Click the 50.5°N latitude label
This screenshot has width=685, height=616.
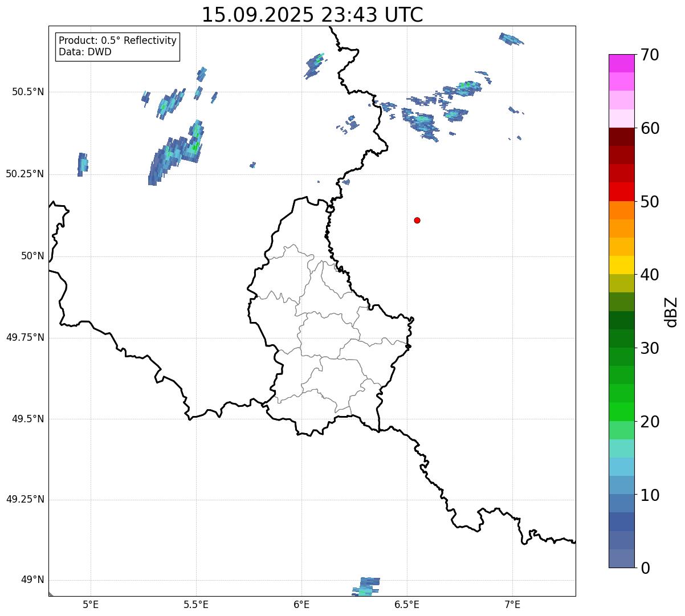(x=28, y=92)
